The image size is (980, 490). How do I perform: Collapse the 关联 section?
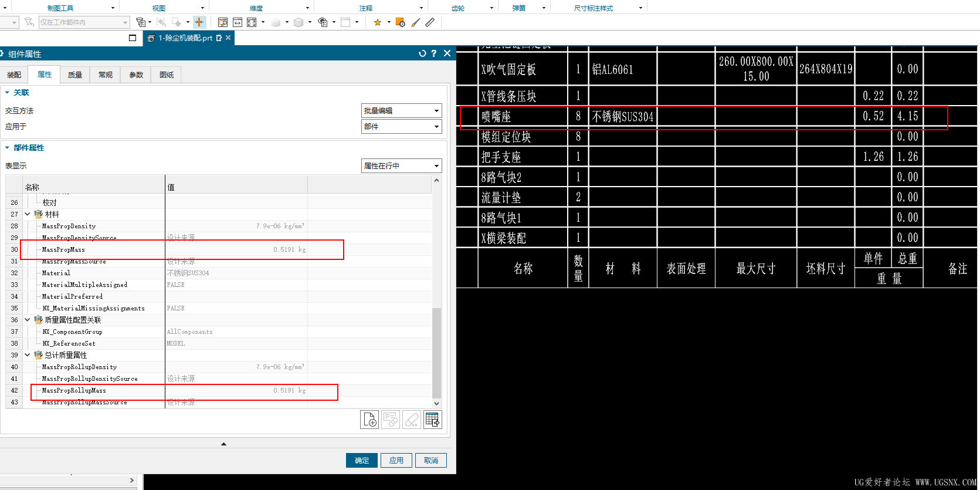(x=7, y=93)
